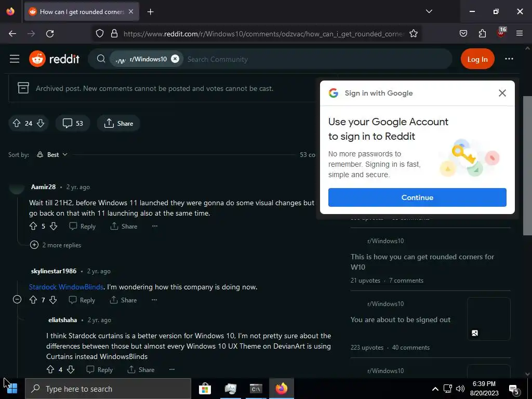Image resolution: width=532 pixels, height=399 pixels.
Task: Go to the Reddit home logo
Action: (x=54, y=59)
